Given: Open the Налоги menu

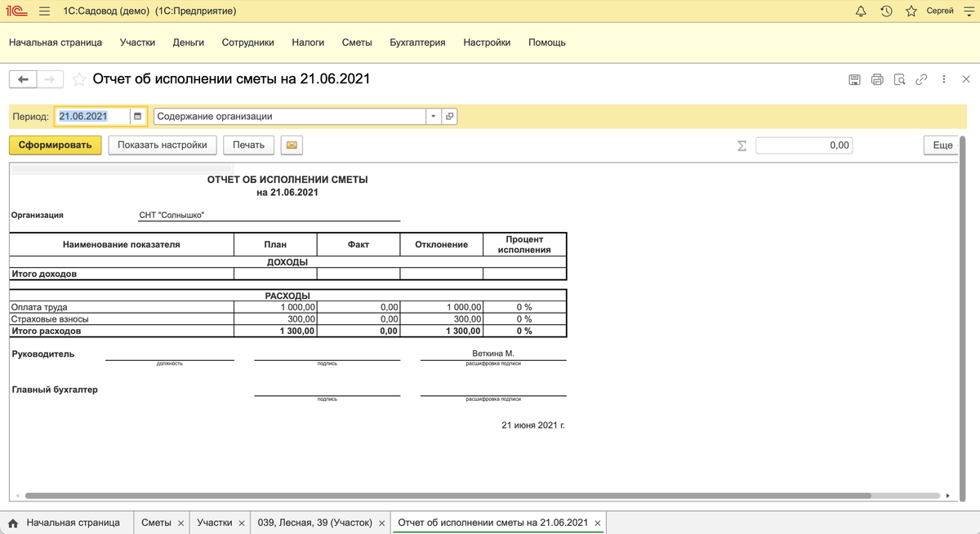Looking at the screenshot, I should [x=308, y=42].
